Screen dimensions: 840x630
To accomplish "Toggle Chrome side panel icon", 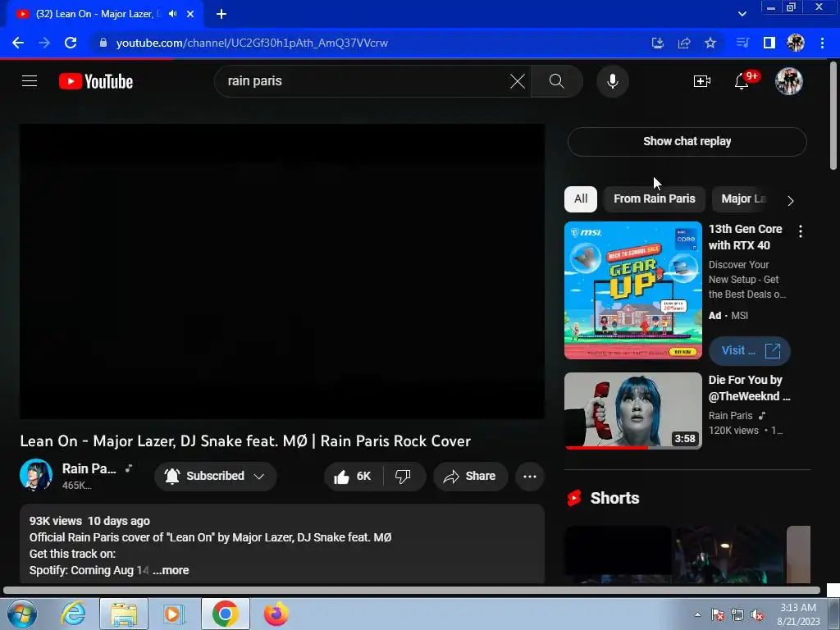I will point(769,43).
